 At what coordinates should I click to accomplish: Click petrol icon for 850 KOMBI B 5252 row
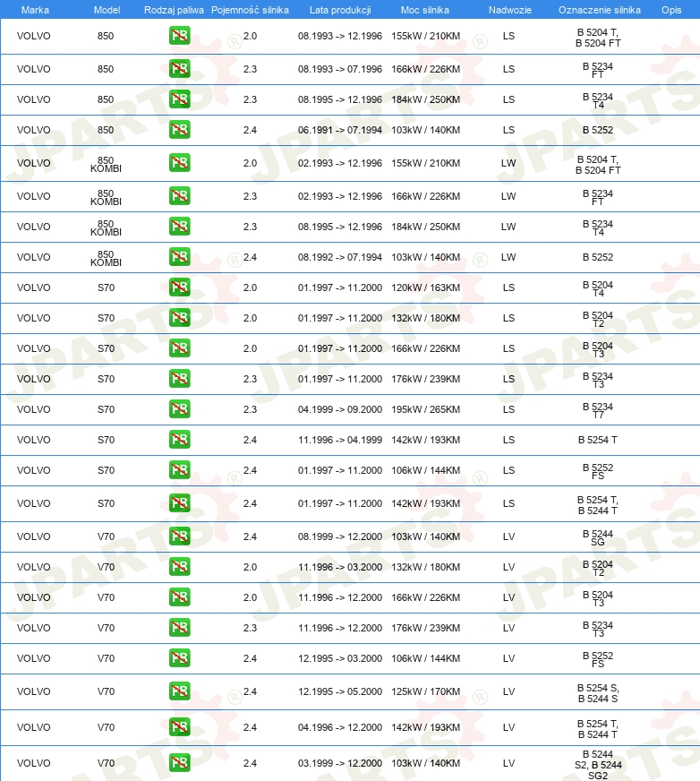pyautogui.click(x=179, y=256)
